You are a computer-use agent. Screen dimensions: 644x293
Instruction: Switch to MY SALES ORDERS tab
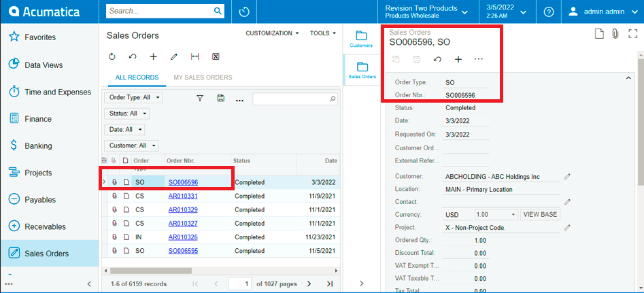(203, 77)
